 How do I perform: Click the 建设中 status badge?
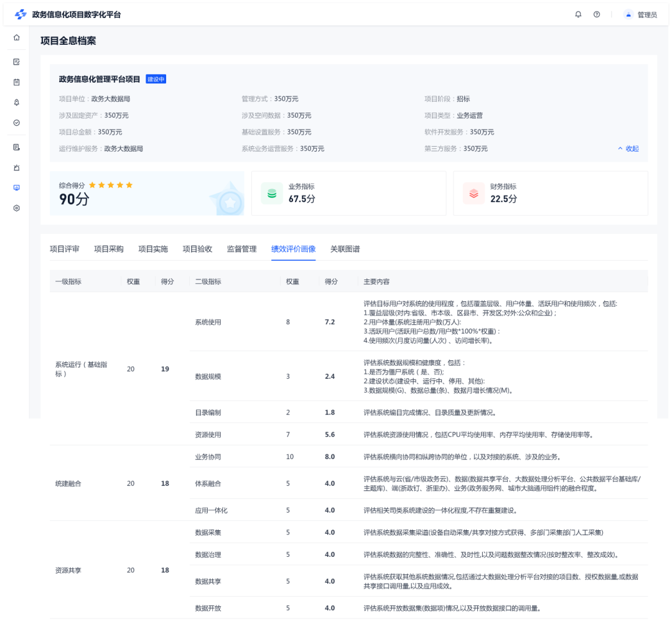tap(156, 79)
